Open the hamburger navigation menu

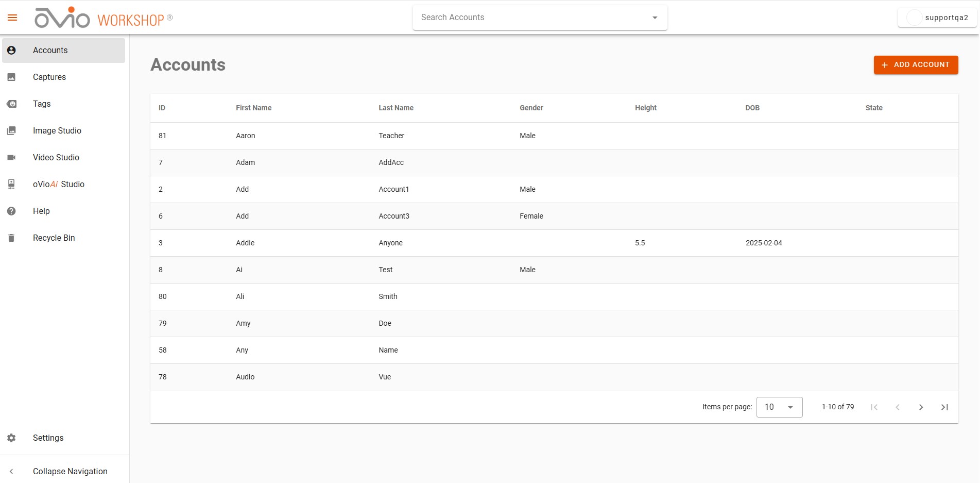(12, 18)
